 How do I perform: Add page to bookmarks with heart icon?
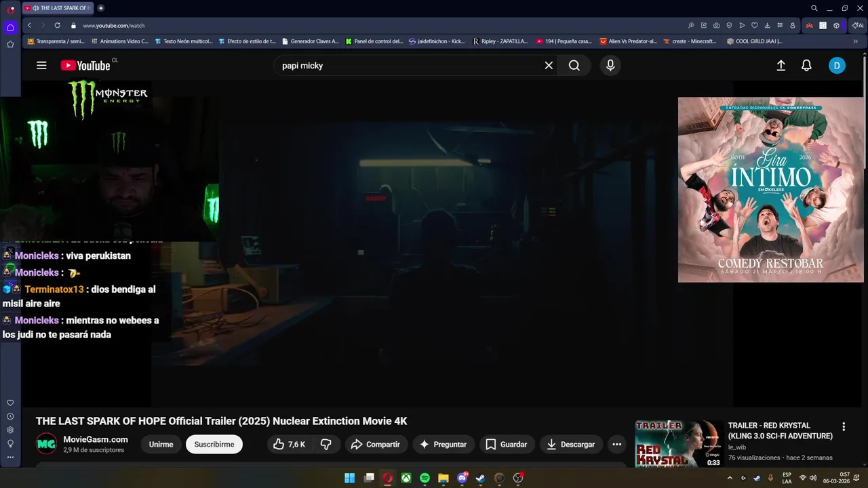pyautogui.click(x=754, y=25)
